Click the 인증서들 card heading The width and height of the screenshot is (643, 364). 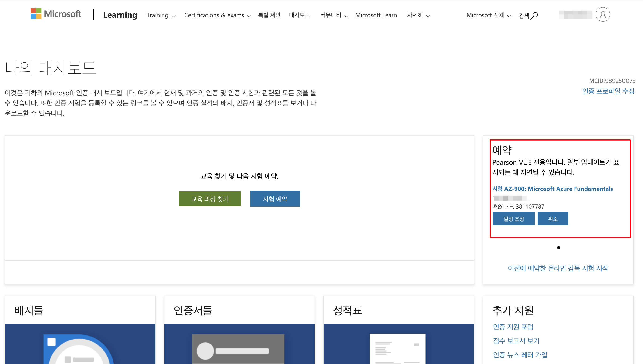point(193,310)
